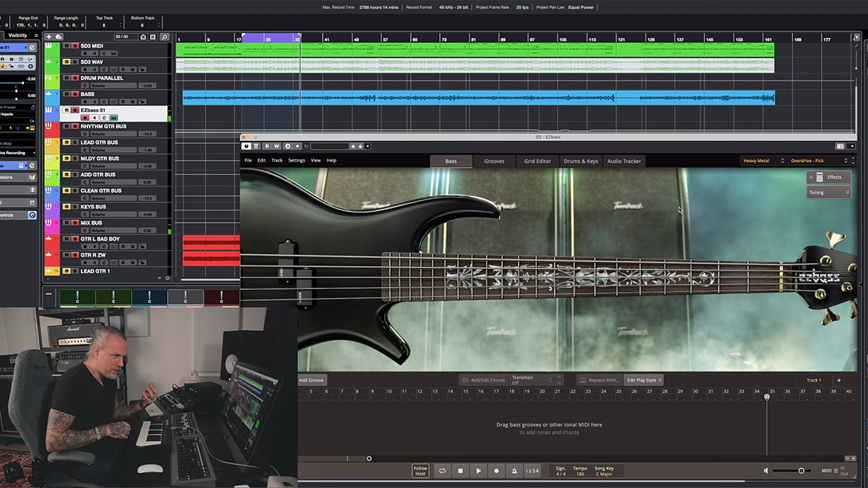This screenshot has width=868, height=488.
Task: Mute the SD3 WAV track
Action: point(67,61)
